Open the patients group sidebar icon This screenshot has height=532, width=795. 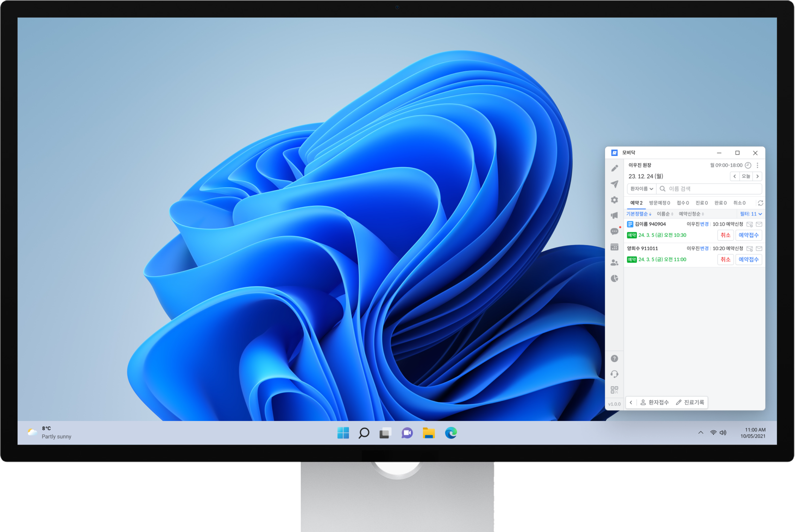coord(614,263)
